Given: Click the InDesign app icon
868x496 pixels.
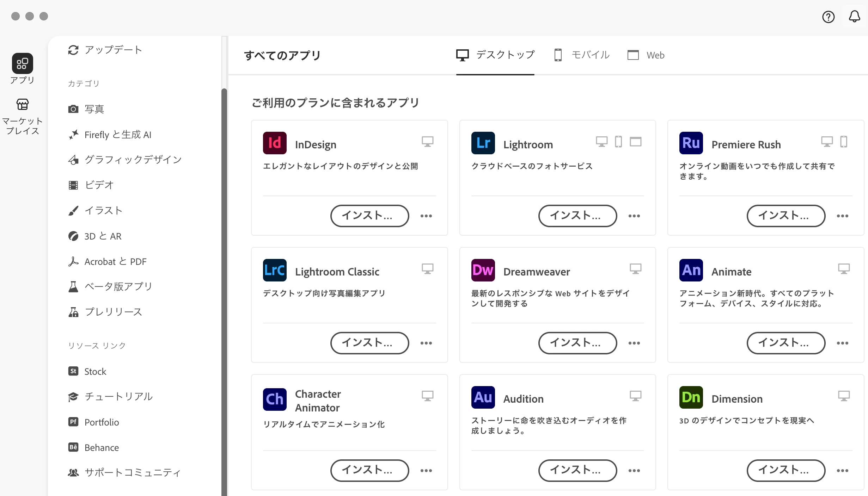Looking at the screenshot, I should click(275, 143).
